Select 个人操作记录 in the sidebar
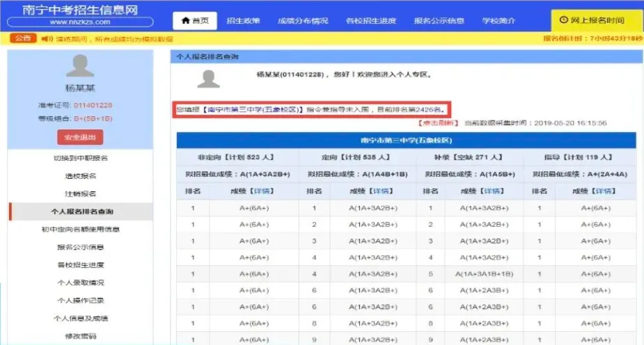 click(81, 300)
